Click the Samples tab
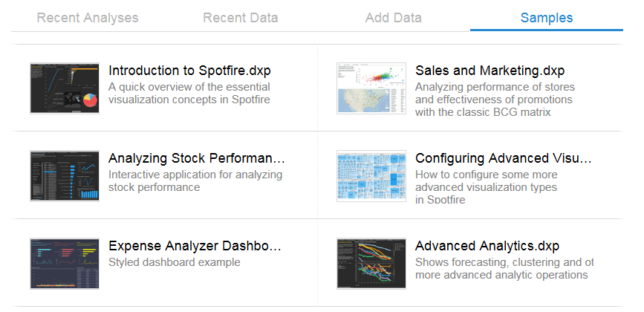Viewport: 644px width, 312px height. click(546, 18)
